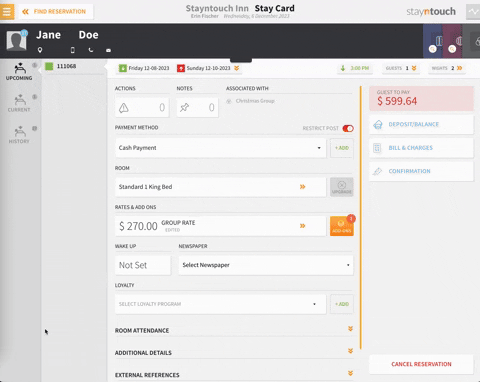The height and width of the screenshot is (382, 480).
Task: Click the room Upgrade button
Action: pos(342,187)
